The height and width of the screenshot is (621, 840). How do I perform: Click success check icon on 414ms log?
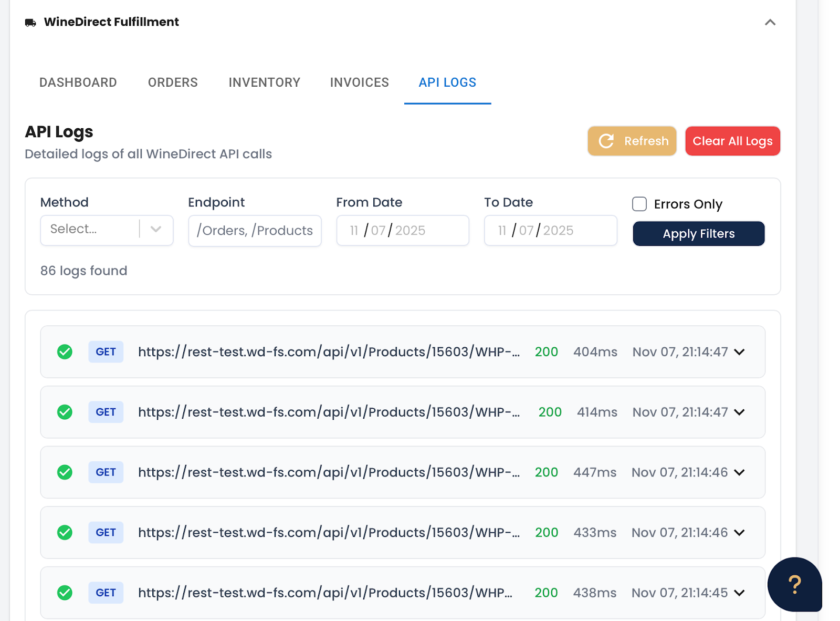(65, 412)
